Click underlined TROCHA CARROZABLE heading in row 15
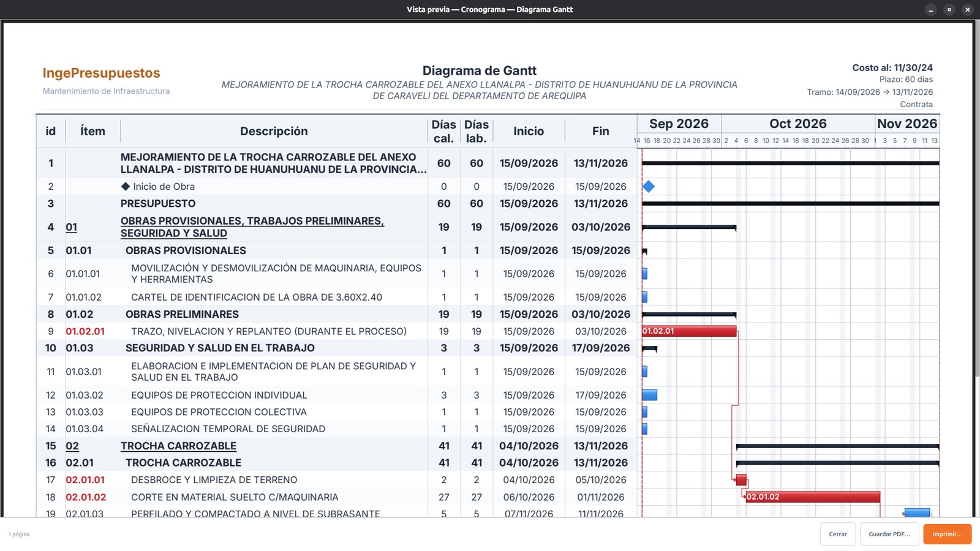The image size is (980, 551). [178, 446]
